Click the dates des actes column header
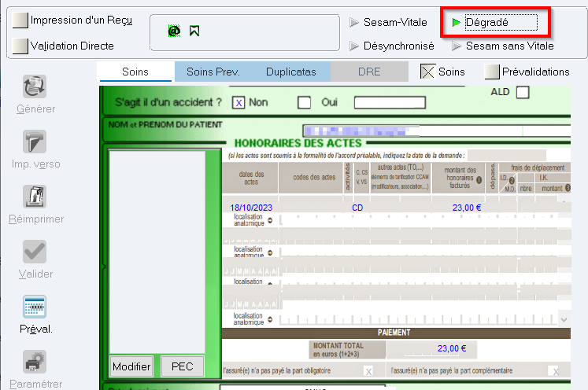The image size is (588, 390). coord(251,178)
